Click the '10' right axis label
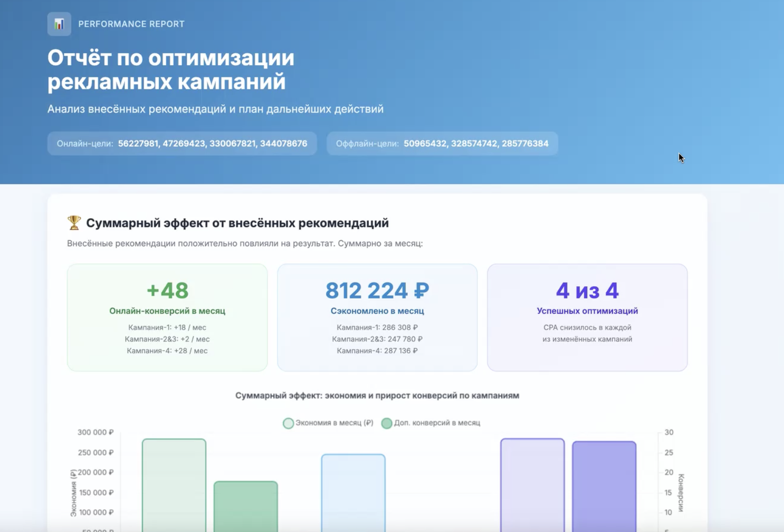The width and height of the screenshot is (784, 532). pyautogui.click(x=668, y=512)
